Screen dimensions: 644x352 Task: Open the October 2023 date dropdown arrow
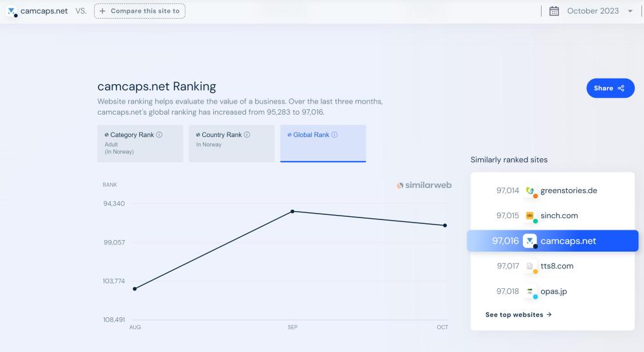click(630, 12)
